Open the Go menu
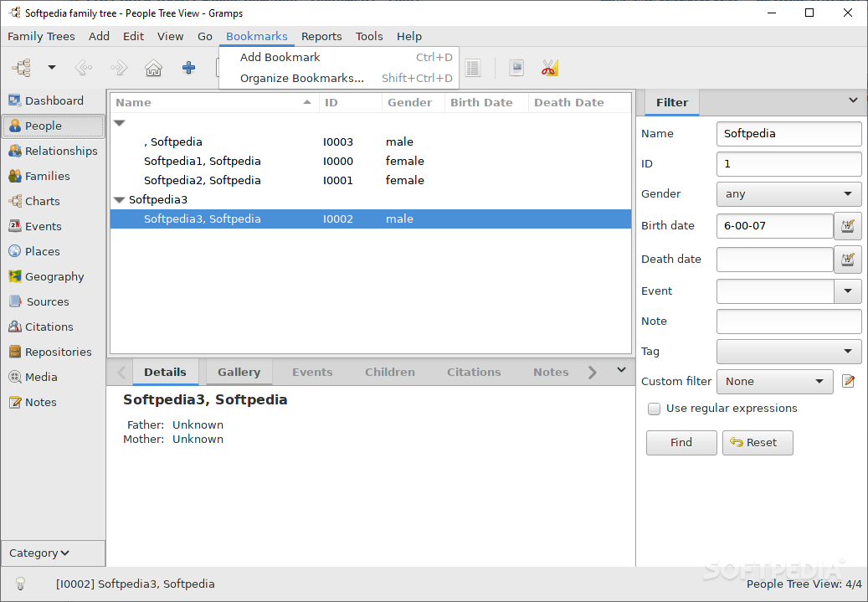 (x=205, y=37)
